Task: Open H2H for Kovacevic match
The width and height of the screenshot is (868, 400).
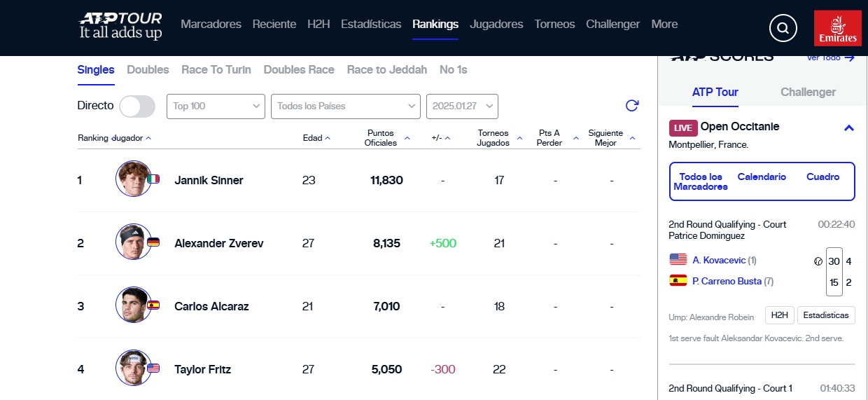Action: click(x=779, y=315)
